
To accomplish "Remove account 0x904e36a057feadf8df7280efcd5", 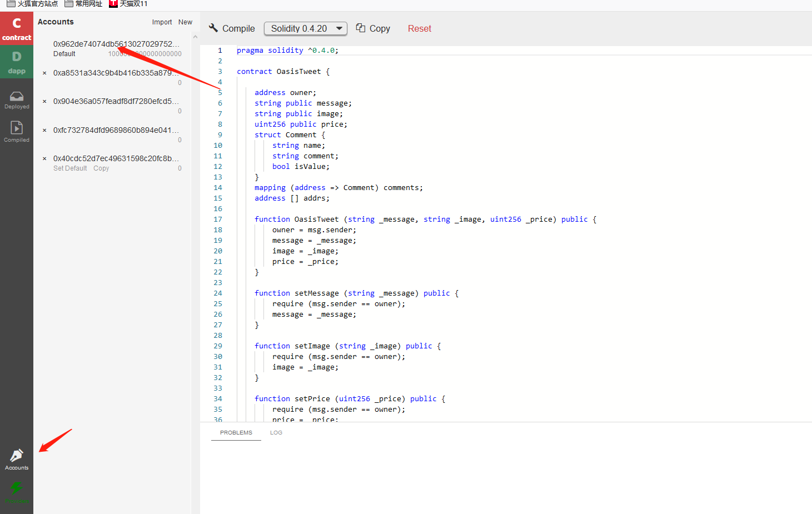I will pyautogui.click(x=44, y=102).
